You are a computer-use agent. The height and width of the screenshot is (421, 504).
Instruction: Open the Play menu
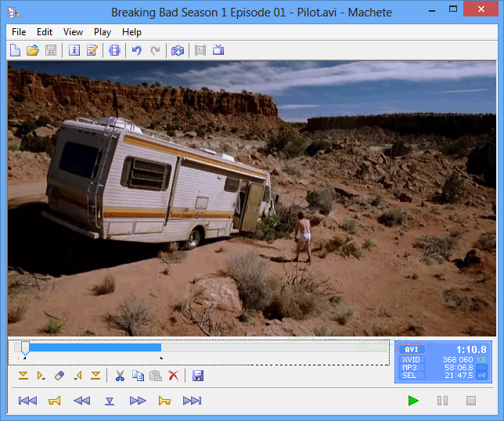pos(102,32)
